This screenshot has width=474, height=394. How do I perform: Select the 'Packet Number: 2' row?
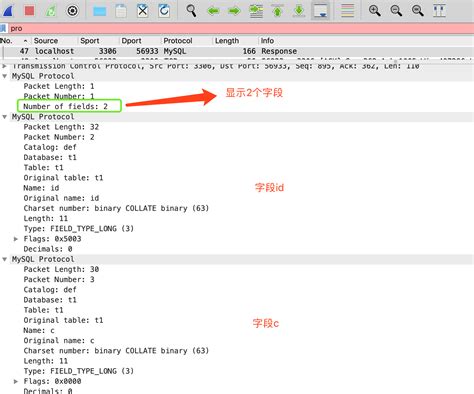pyautogui.click(x=59, y=137)
